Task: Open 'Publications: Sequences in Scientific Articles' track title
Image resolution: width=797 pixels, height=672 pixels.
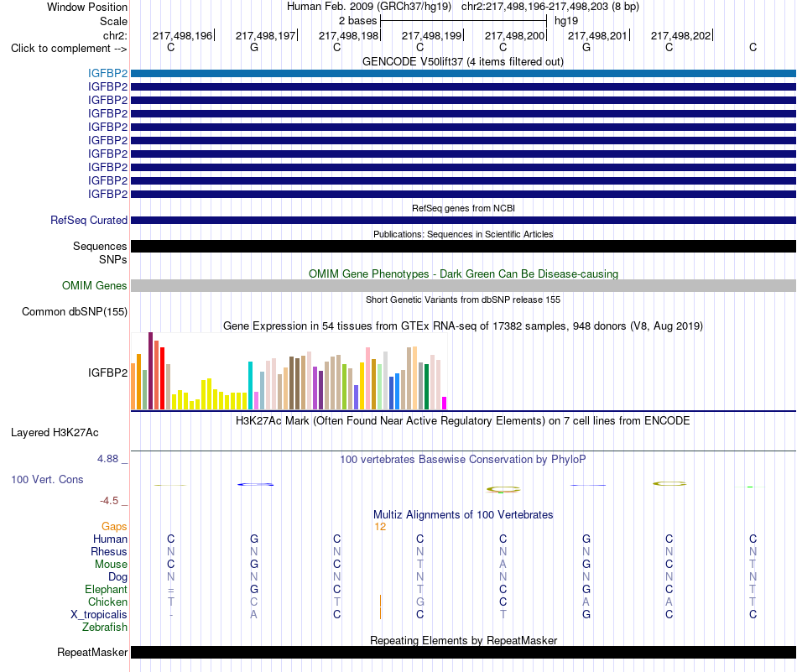Action: 463,234
